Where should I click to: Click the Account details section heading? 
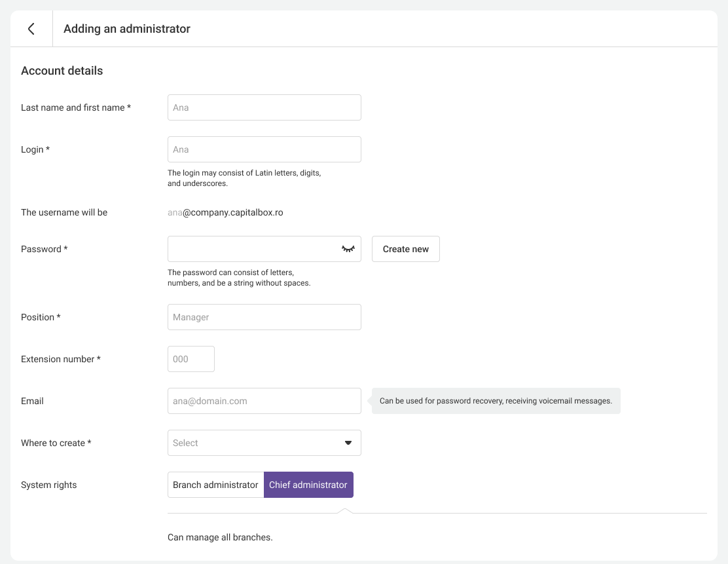(x=62, y=71)
